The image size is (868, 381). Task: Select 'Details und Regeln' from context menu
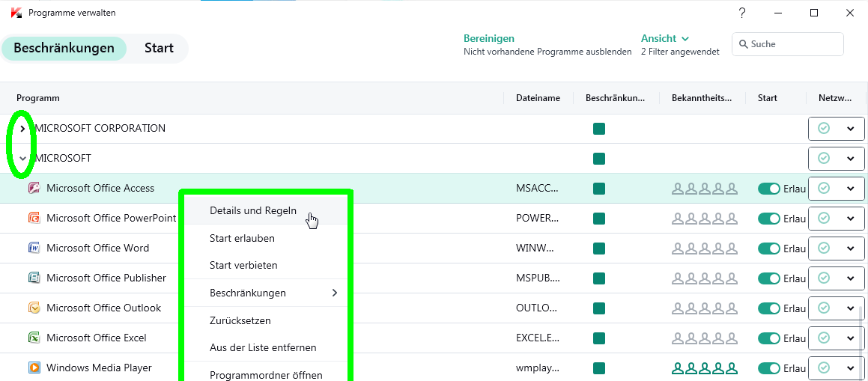coord(253,211)
